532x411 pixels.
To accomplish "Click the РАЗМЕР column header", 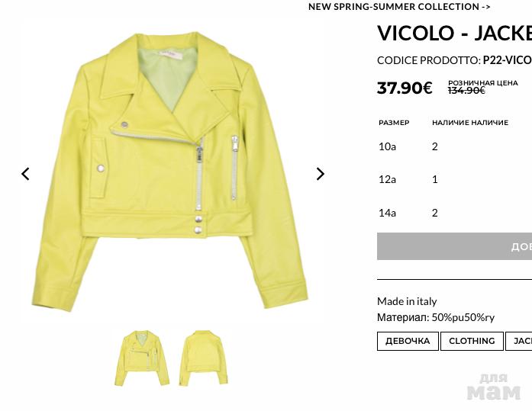I will pyautogui.click(x=394, y=123).
